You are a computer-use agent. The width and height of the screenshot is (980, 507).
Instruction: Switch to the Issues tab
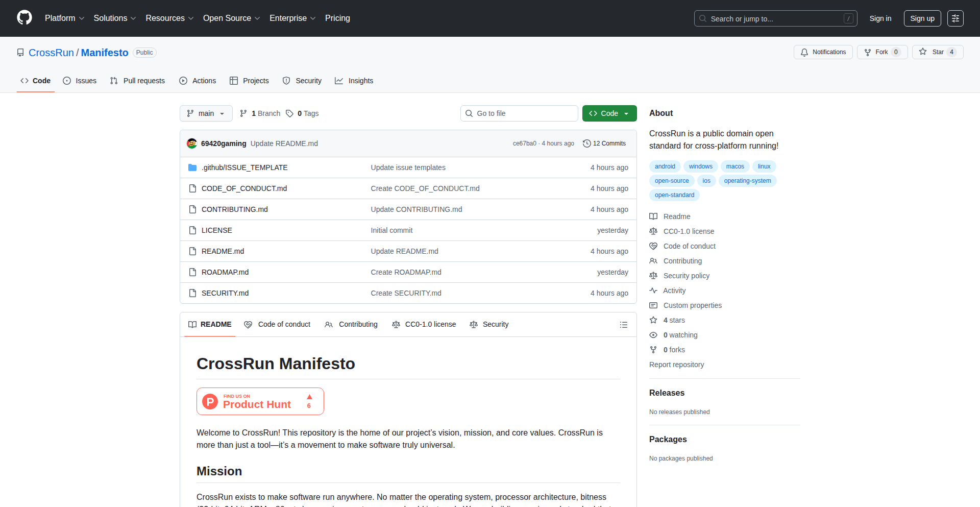click(x=80, y=81)
